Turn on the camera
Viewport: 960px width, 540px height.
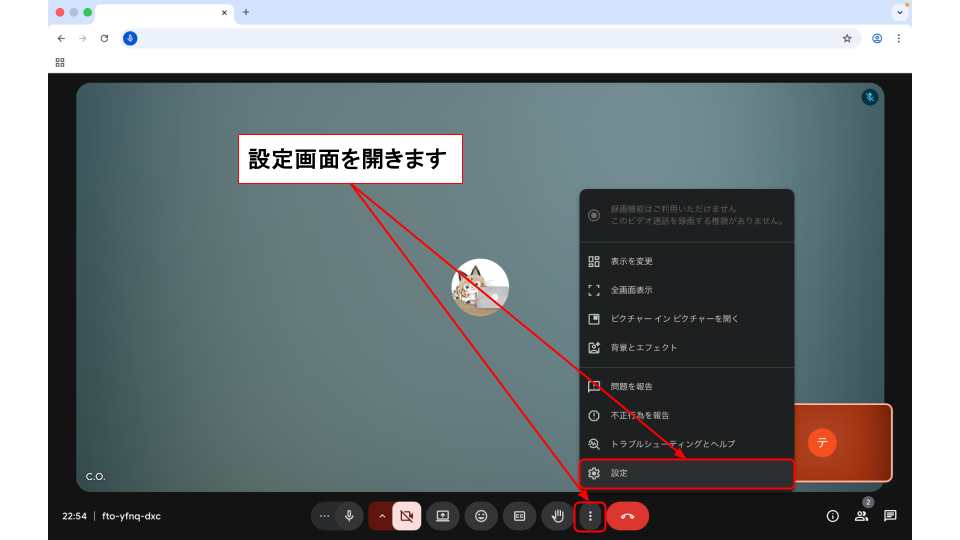[x=406, y=516]
